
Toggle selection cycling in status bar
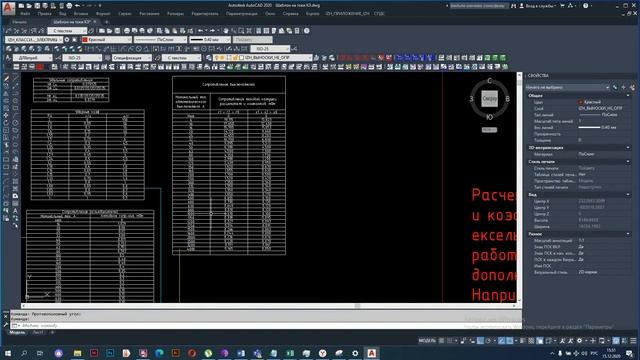[540, 340]
